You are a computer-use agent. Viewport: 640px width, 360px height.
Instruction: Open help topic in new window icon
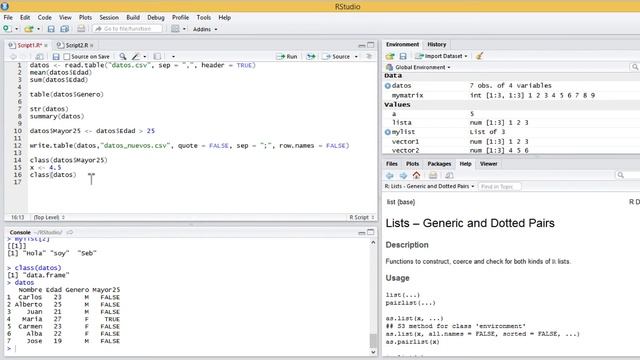coord(449,175)
